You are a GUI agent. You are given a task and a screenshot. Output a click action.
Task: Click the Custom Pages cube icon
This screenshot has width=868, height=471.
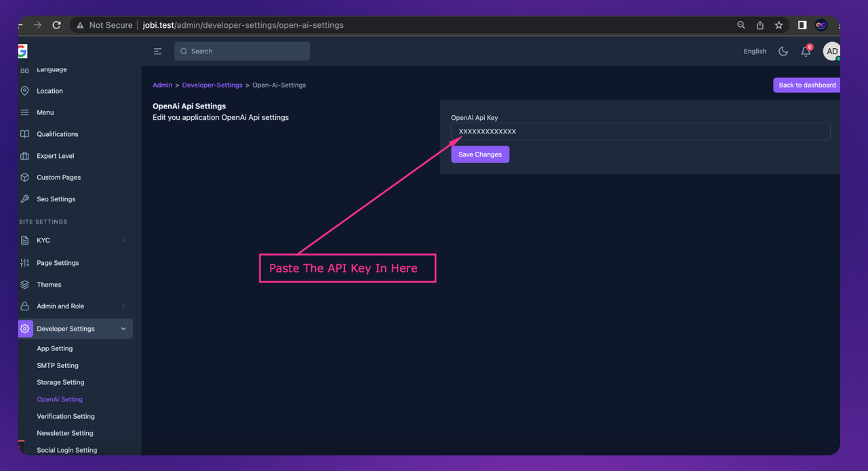tap(25, 178)
